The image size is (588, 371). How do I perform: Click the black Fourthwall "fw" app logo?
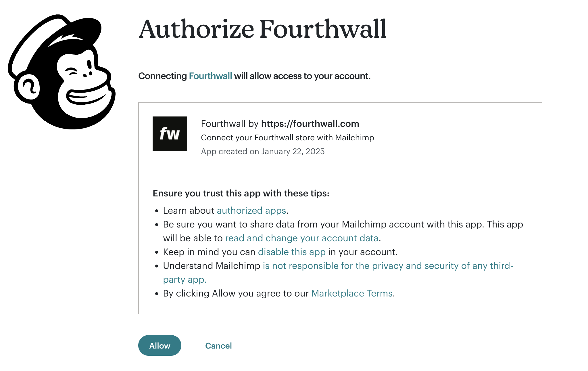pyautogui.click(x=170, y=134)
